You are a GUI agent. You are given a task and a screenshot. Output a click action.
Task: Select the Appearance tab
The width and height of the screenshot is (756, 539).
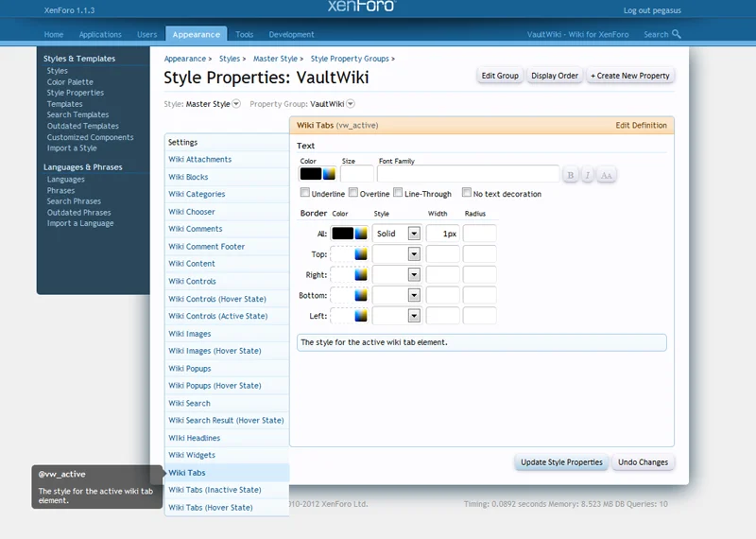pos(197,34)
